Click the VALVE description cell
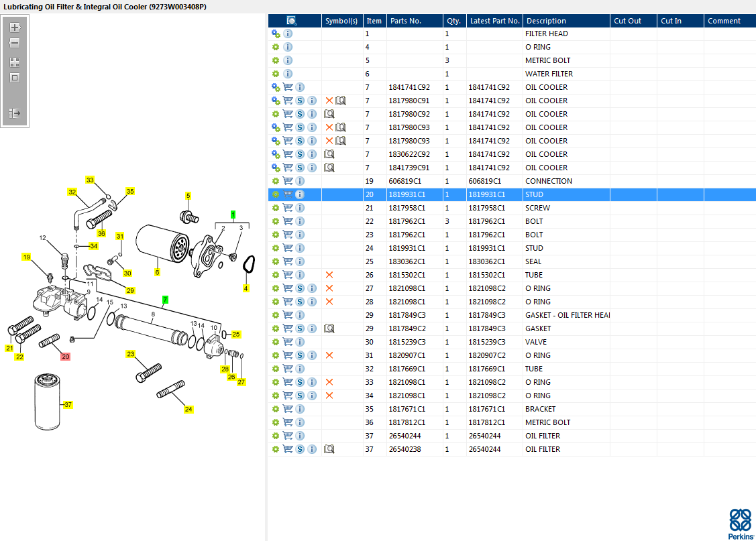Screen dimensions: 756x541 [536, 342]
